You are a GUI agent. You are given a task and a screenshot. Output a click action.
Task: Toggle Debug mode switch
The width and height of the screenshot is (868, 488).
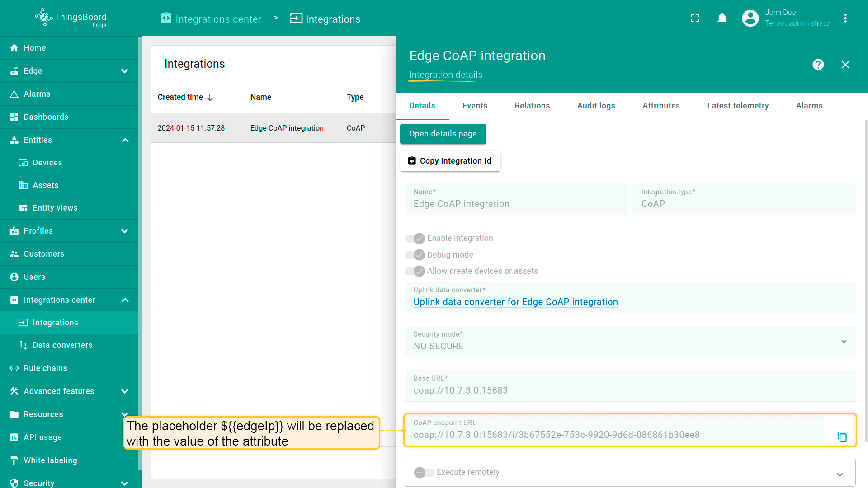pos(415,255)
